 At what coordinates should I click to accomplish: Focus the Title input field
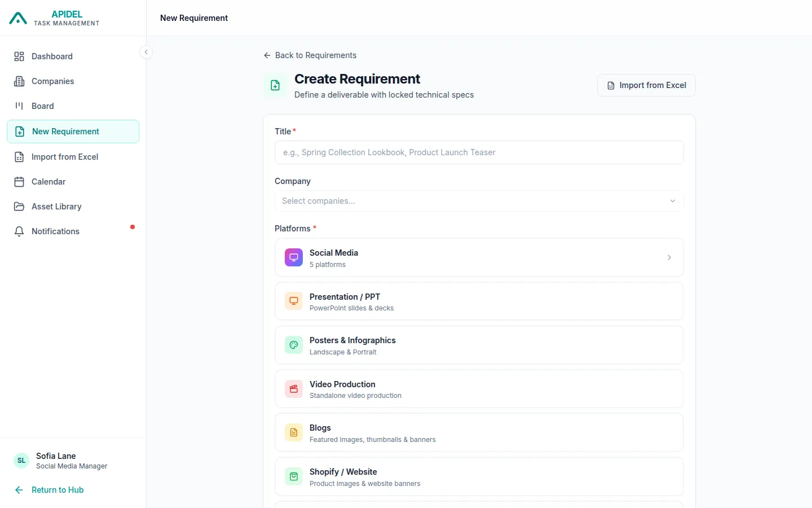point(479,152)
